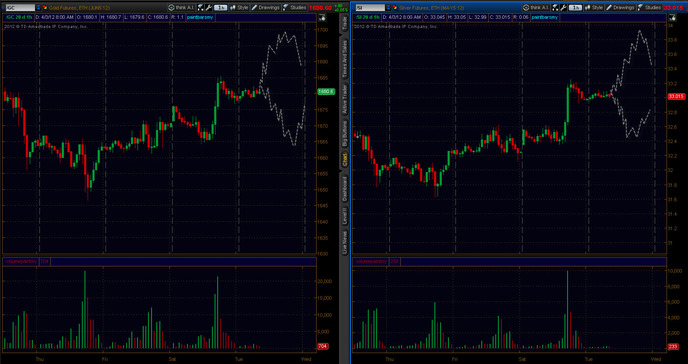Toggle the 1h timeframe on the gold chart
This screenshot has width=688, height=364.
[220, 7]
